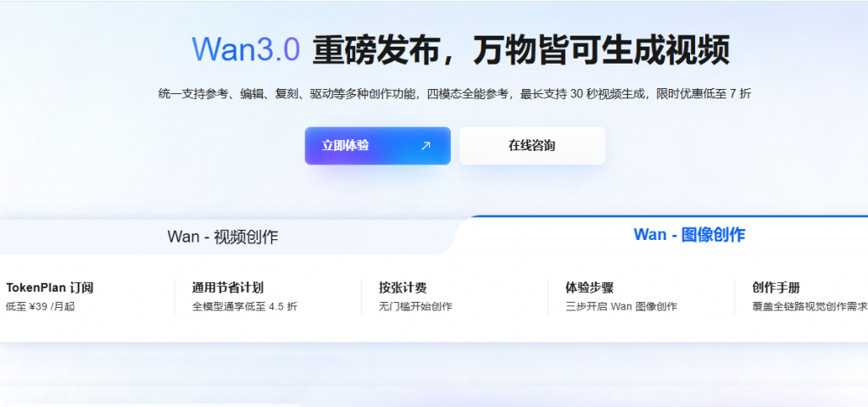The width and height of the screenshot is (868, 407).
Task: Select the Wan - 图像创作 tab
Action: 689,234
